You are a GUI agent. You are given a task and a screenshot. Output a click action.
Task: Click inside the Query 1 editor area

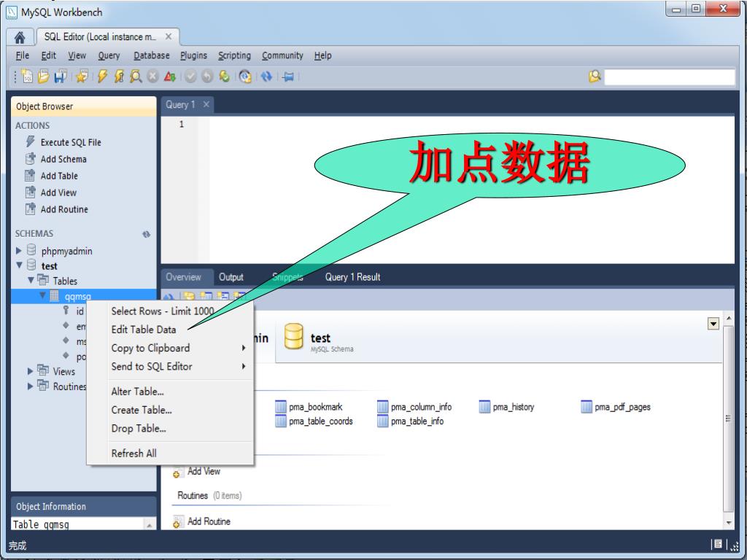[472, 190]
